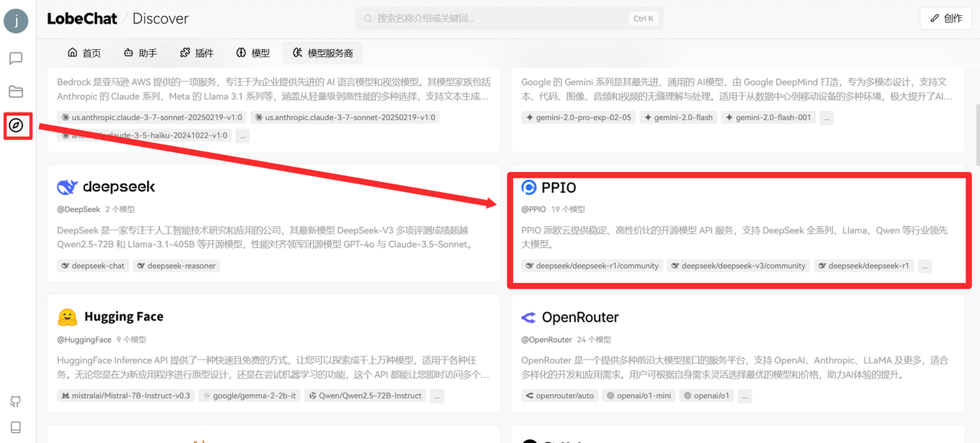This screenshot has height=443, width=980.
Task: Click the Hugging Face emoji logo
Action: [67, 317]
